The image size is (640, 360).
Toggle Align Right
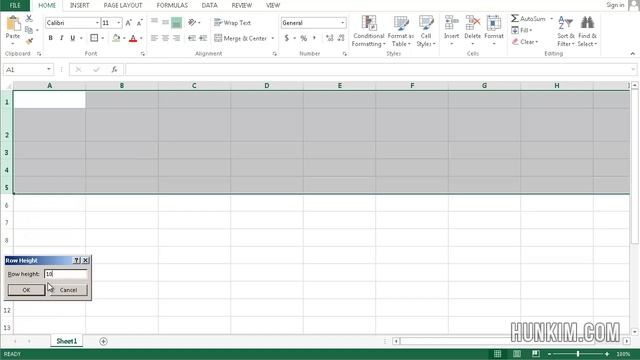point(176,38)
